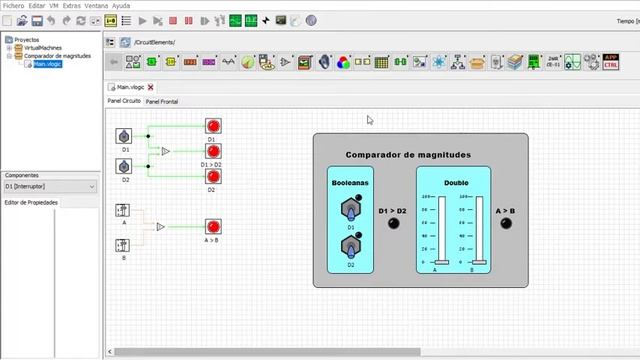The width and height of the screenshot is (640, 360).
Task: Undo the last action
Action: 51,20
